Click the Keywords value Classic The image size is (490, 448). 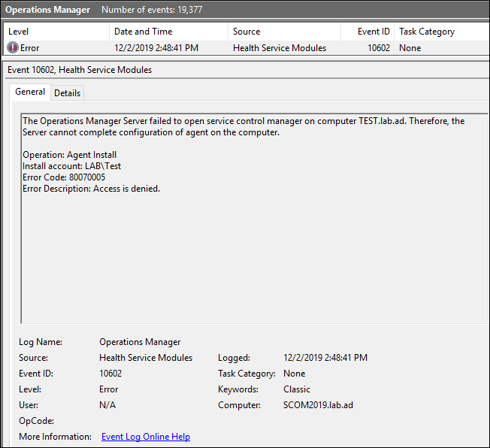(297, 389)
